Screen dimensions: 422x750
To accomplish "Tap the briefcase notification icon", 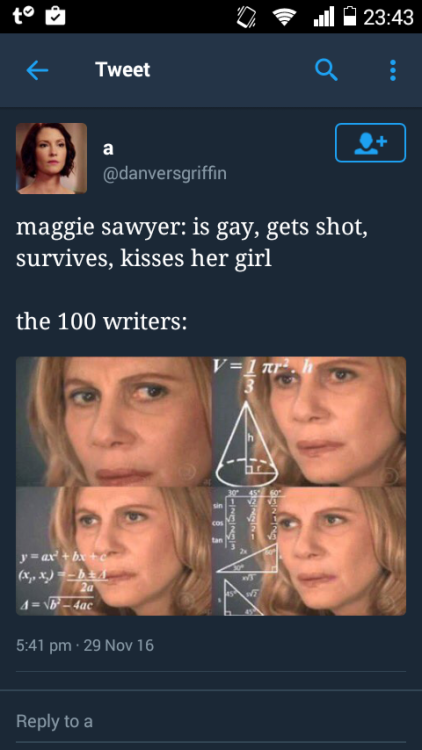I will click(x=56, y=16).
